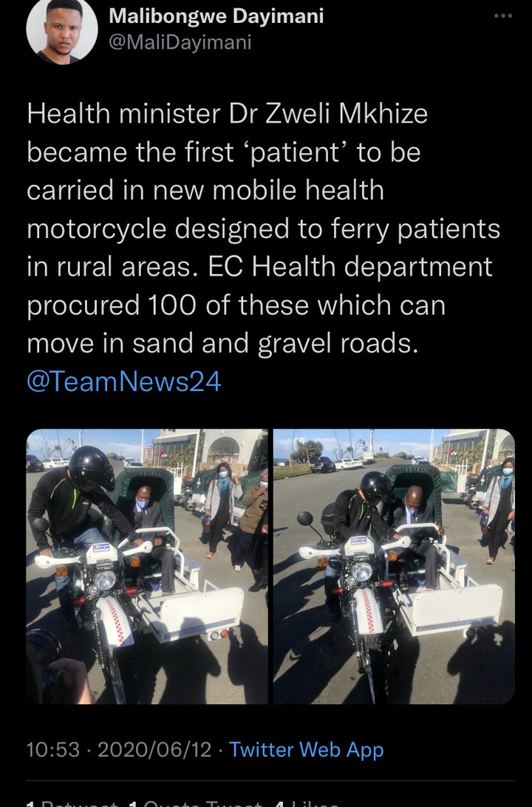Viewport: 532px width, 807px height.
Task: Show the 4 Likes list
Action: (307, 803)
